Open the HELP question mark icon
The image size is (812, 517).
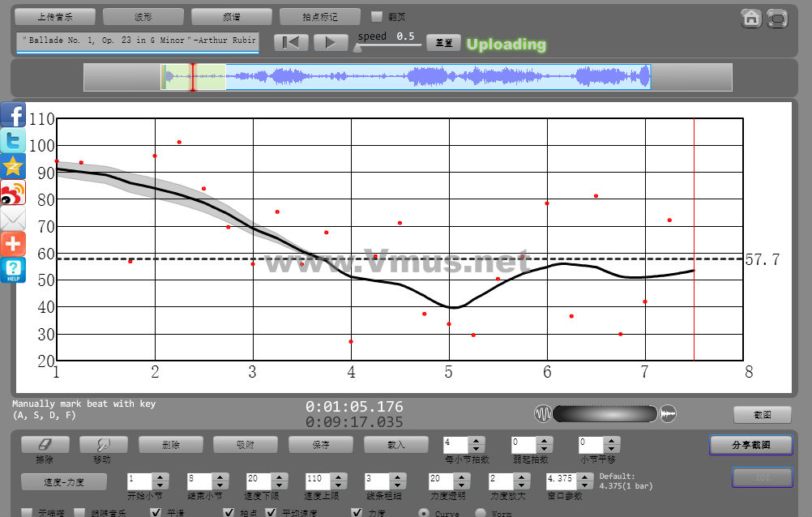click(13, 271)
